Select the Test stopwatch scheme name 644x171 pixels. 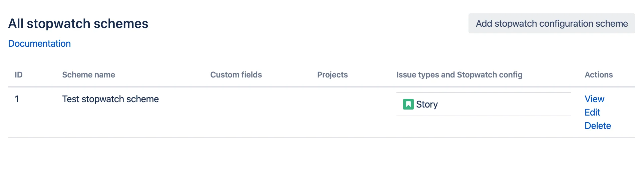click(x=110, y=99)
